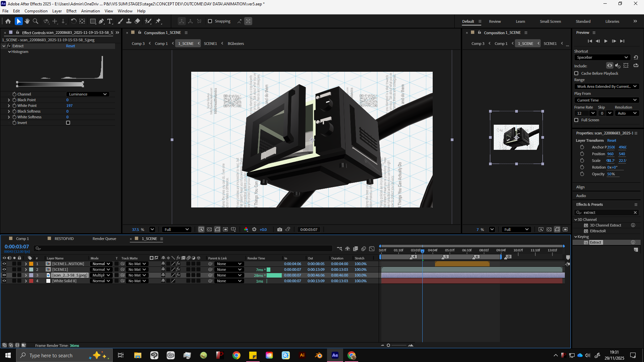Toggle include video eye in Preview
The image size is (644, 362).
click(x=610, y=66)
